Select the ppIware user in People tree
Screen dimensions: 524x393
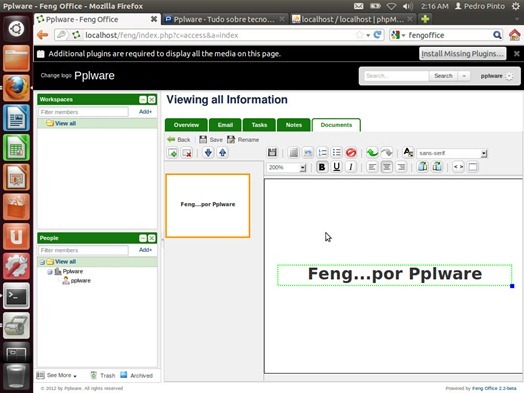tap(81, 281)
